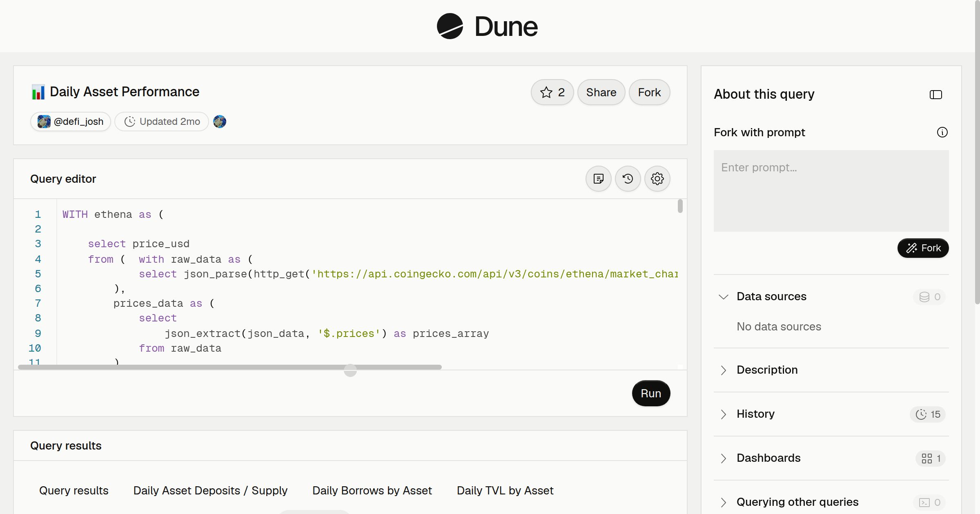Viewport: 980px width, 514px height.
Task: Expand the Dashboards section
Action: point(723,458)
